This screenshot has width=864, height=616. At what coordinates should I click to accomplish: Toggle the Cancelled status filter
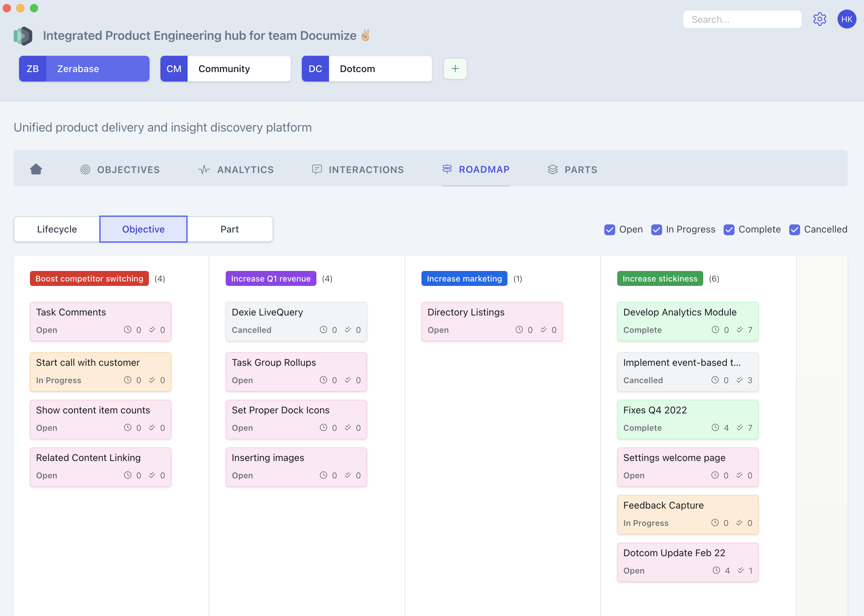(x=795, y=229)
